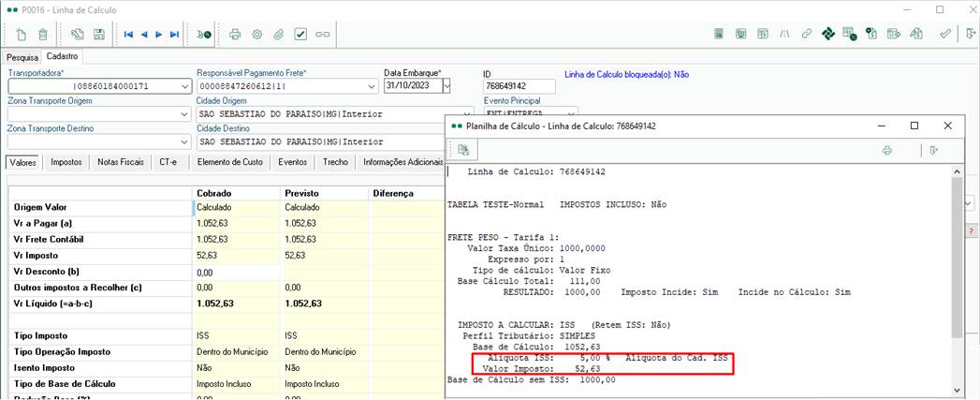Viewport: 980px width, 400px height.
Task: Open the Cidade Origem combo box
Action: pyautogui.click(x=334, y=114)
